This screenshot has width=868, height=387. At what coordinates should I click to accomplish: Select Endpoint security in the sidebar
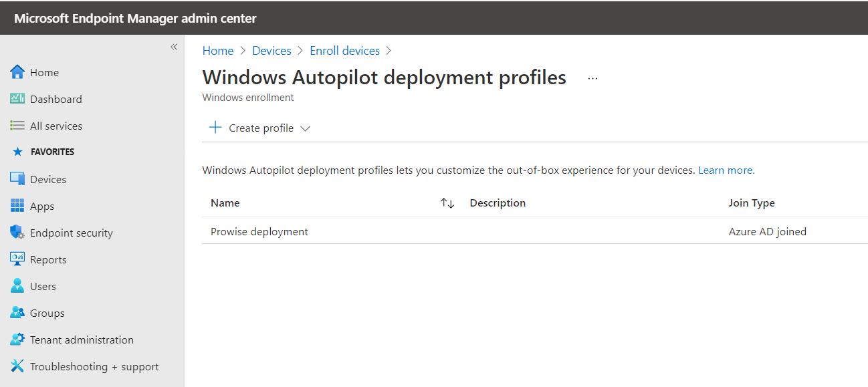click(x=72, y=233)
